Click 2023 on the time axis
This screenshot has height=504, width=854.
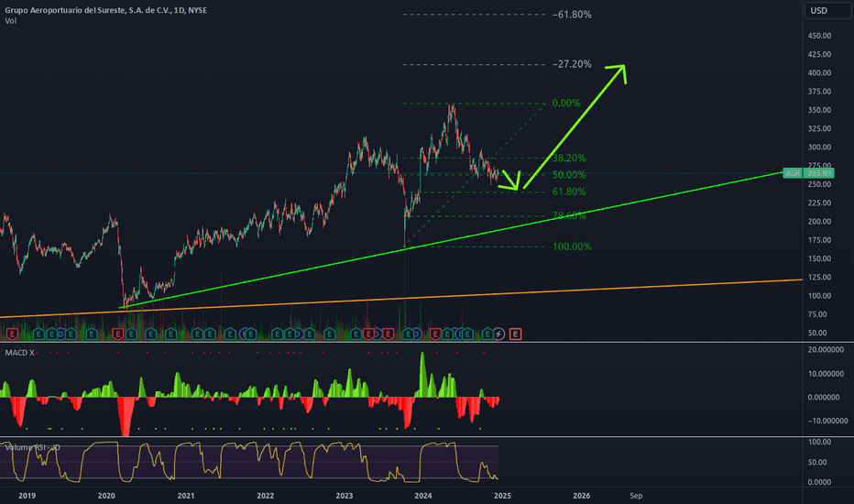tap(345, 496)
